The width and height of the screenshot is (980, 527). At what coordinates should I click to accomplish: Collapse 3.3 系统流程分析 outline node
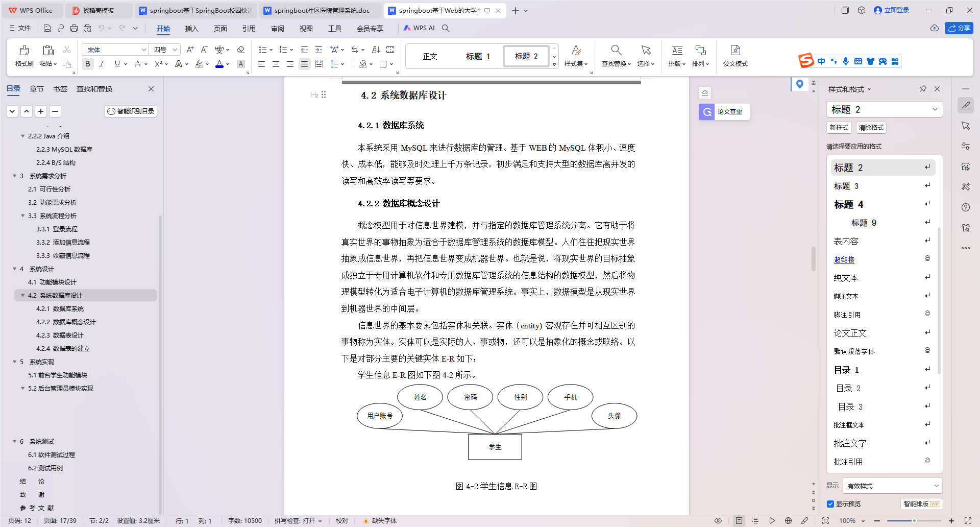pos(22,215)
